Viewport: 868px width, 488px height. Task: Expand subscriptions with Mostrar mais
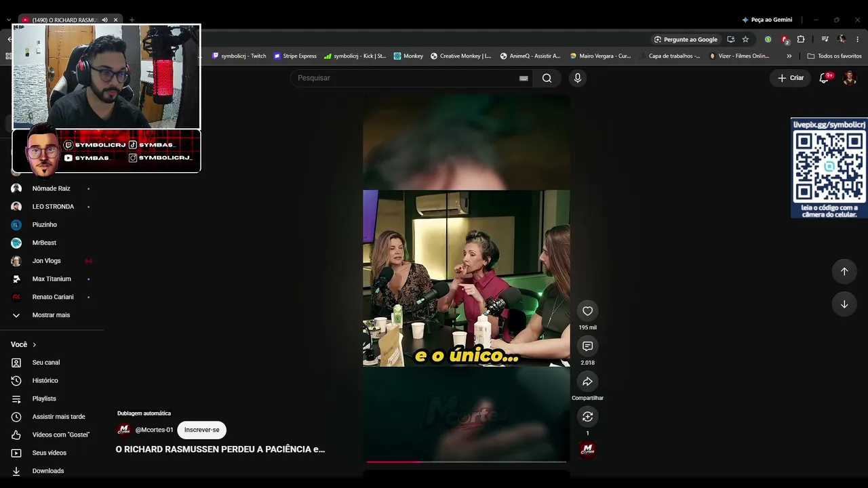[52, 315]
